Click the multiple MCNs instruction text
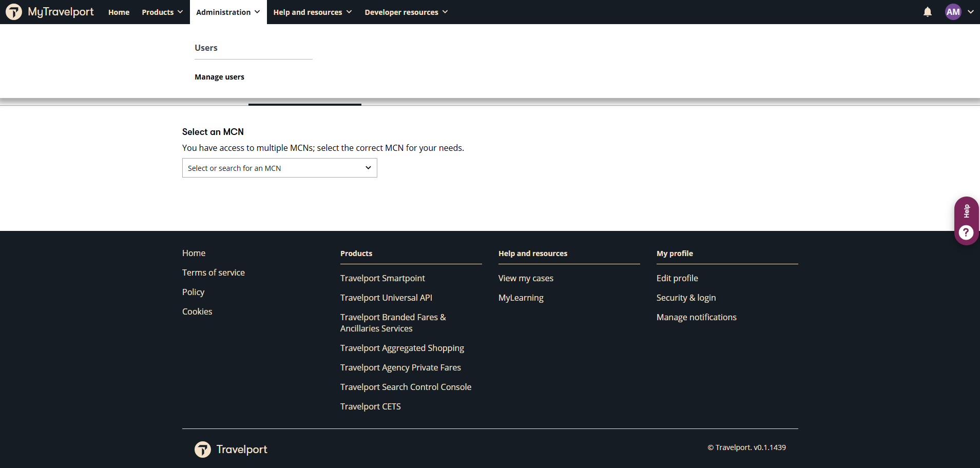The width and height of the screenshot is (980, 468). (x=323, y=148)
